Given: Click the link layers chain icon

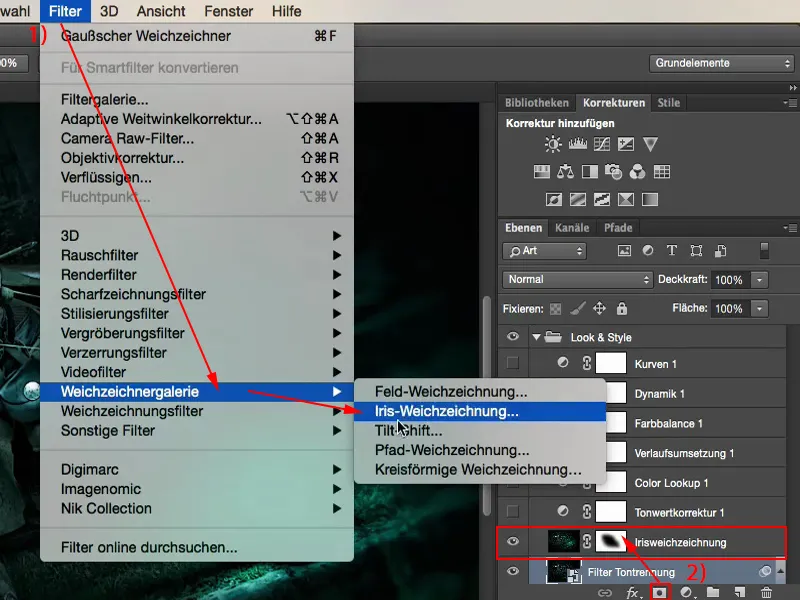Looking at the screenshot, I should 605,592.
